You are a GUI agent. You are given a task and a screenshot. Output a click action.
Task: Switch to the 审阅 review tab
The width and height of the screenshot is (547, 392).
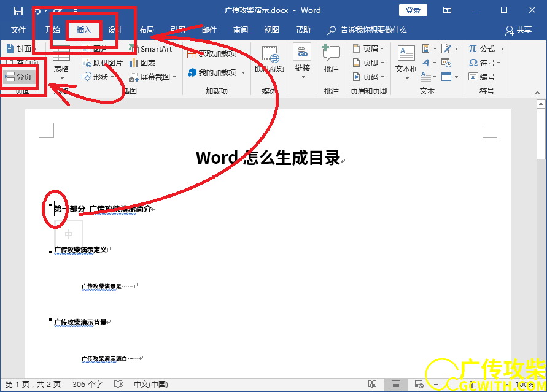click(241, 30)
